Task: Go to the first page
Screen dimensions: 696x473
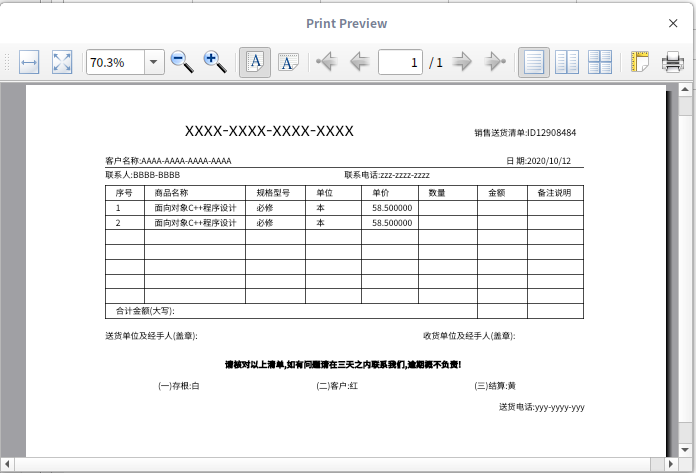Action: tap(327, 61)
